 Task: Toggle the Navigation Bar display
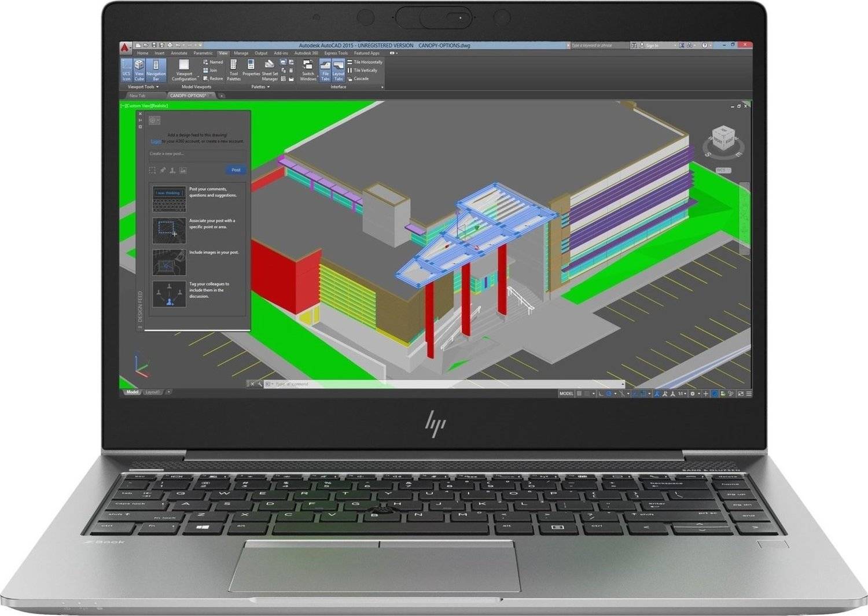click(156, 70)
